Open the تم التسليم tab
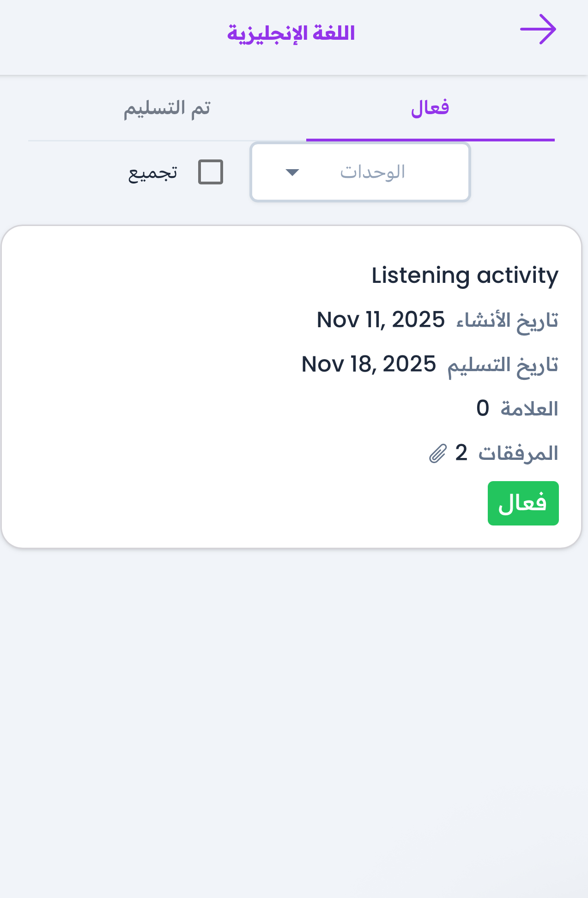Viewport: 588px width, 898px height. tap(167, 108)
